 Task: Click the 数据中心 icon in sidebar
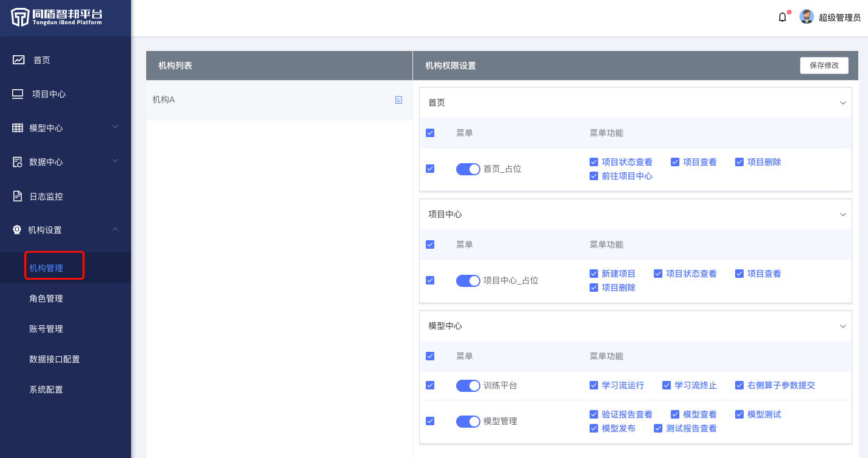click(x=18, y=162)
